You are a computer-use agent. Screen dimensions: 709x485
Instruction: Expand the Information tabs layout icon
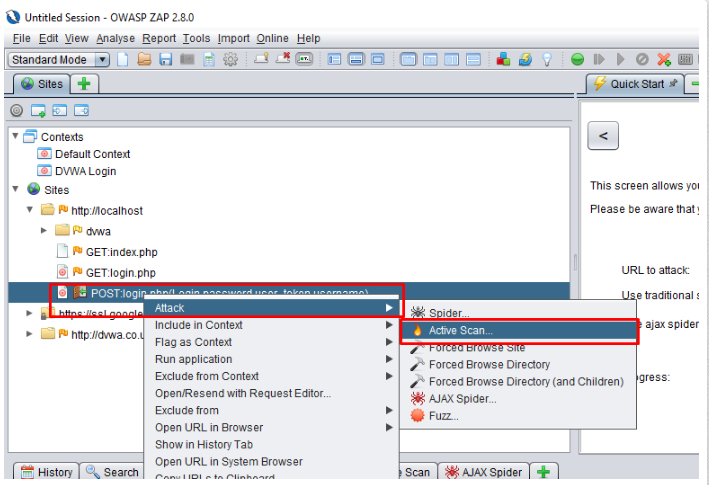click(x=356, y=59)
